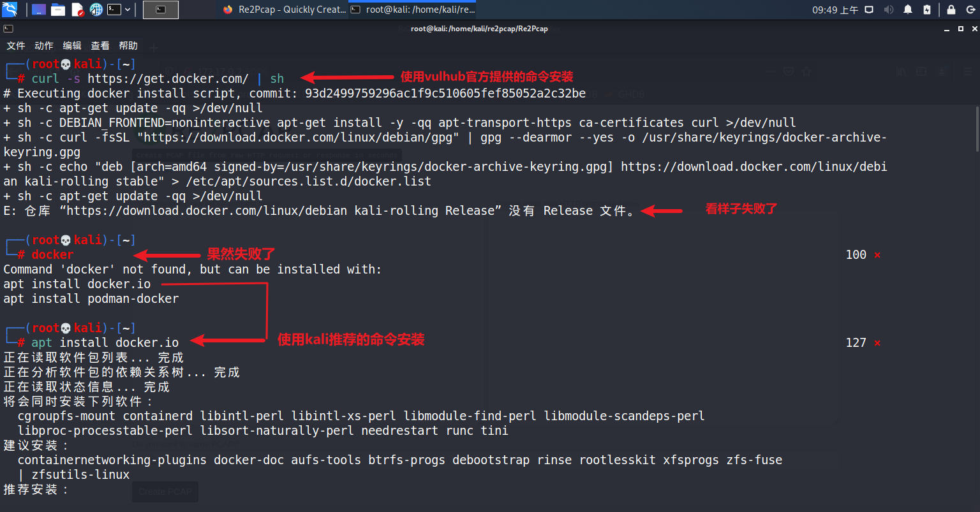Click the '正在读取软件包列表... 完成' line
Viewport: 980px width, 512px height.
point(94,357)
